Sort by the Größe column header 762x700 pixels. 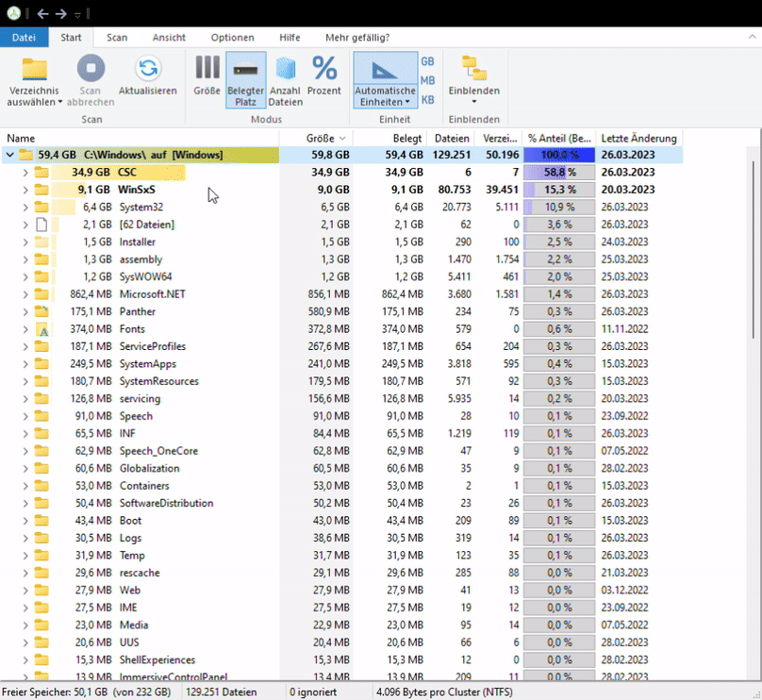pyautogui.click(x=316, y=138)
